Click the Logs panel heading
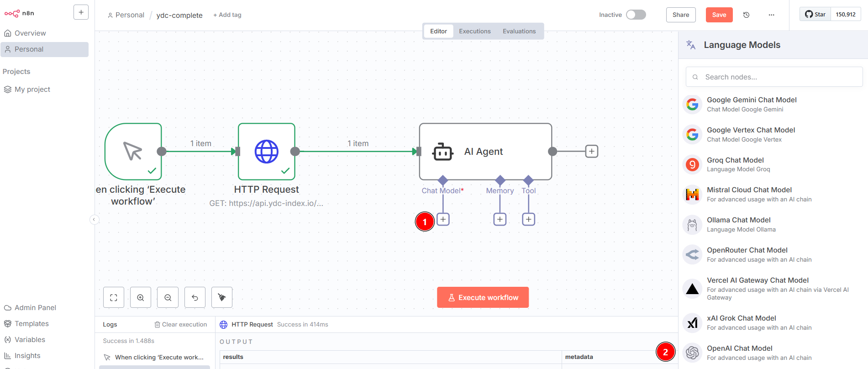The height and width of the screenshot is (369, 868). [110, 325]
